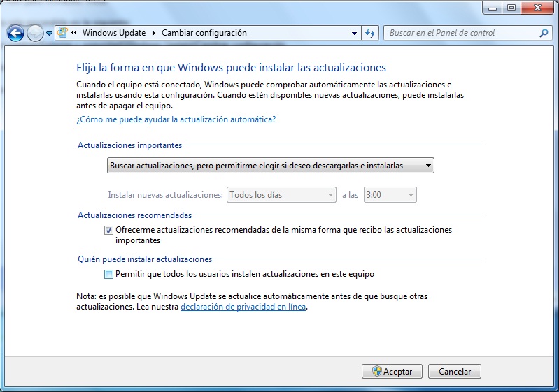Click the Instalar nuevas actualizaciones label
559x392 pixels.
pos(165,195)
